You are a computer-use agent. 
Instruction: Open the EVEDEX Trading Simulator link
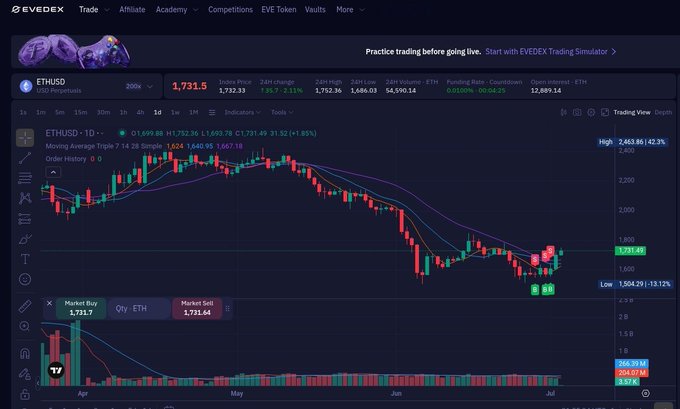(550, 52)
